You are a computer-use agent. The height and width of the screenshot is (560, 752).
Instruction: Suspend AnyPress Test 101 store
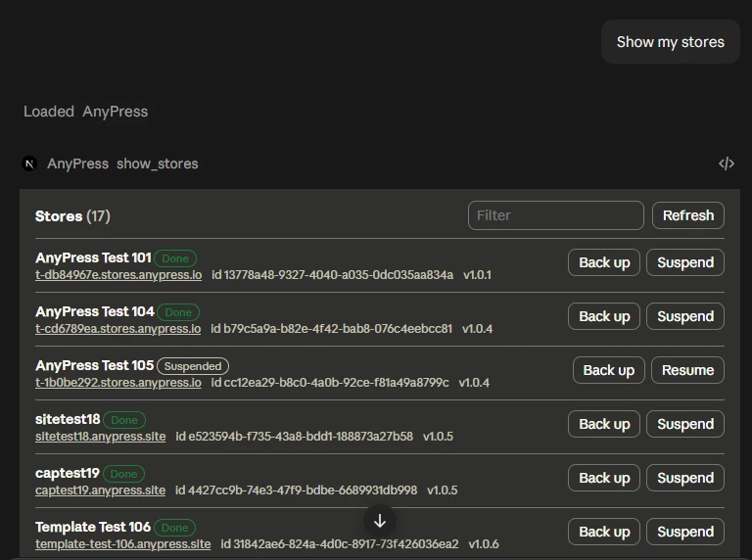(685, 262)
